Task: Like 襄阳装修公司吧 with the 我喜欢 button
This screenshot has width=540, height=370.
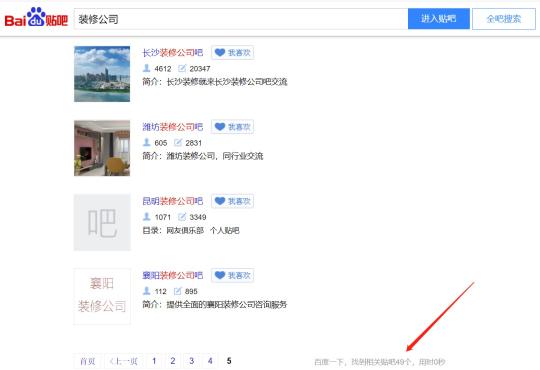Action: (x=232, y=275)
